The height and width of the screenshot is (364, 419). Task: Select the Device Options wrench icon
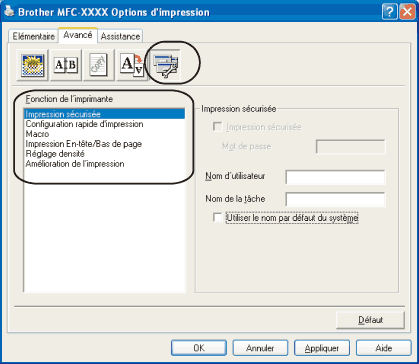165,65
